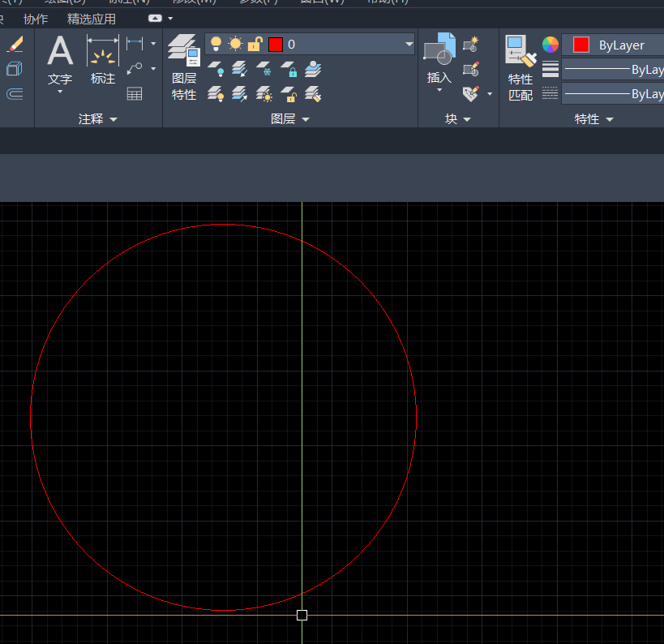Viewport: 664px width, 644px height.
Task: Open the 精选应用 ribbon tab
Action: click(92, 19)
